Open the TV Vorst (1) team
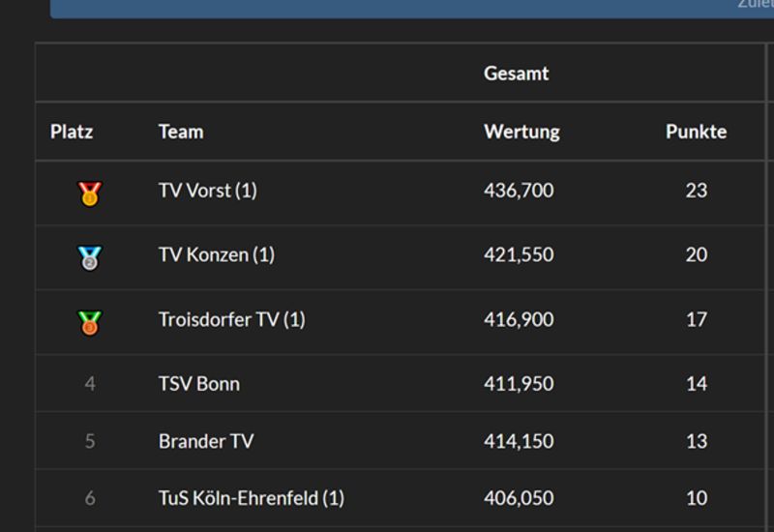 pyautogui.click(x=207, y=191)
